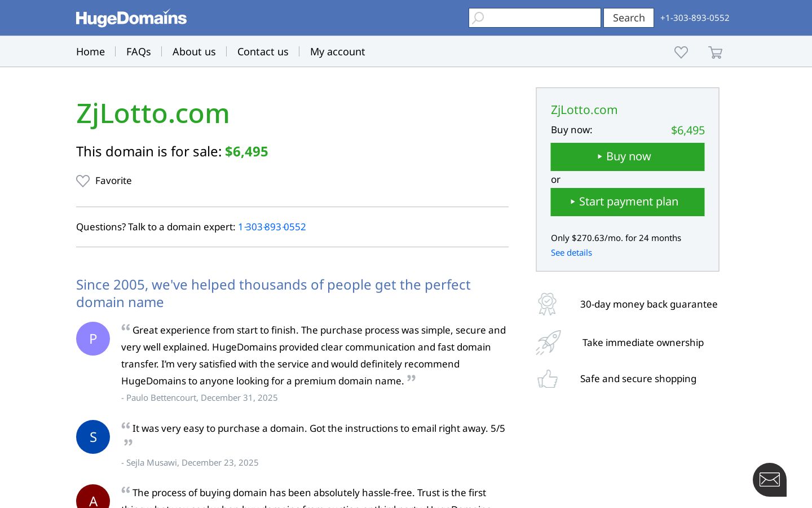The image size is (812, 508).
Task: Open the favorites heart icon in navigation bar
Action: (681, 52)
